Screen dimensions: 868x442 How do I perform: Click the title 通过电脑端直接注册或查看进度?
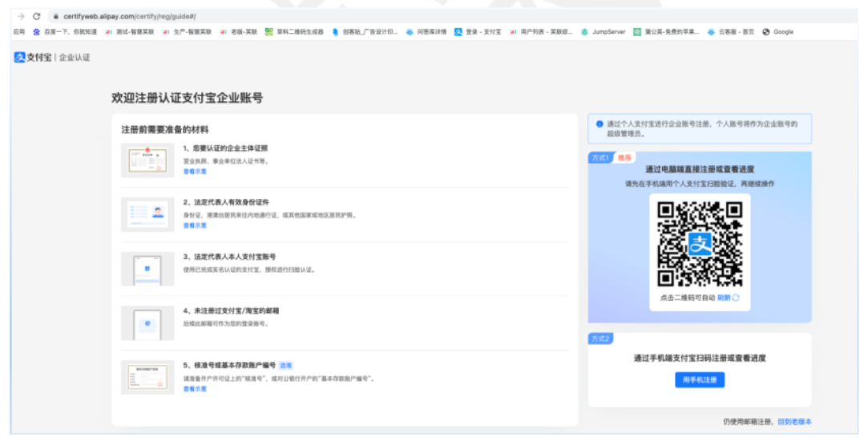point(700,169)
